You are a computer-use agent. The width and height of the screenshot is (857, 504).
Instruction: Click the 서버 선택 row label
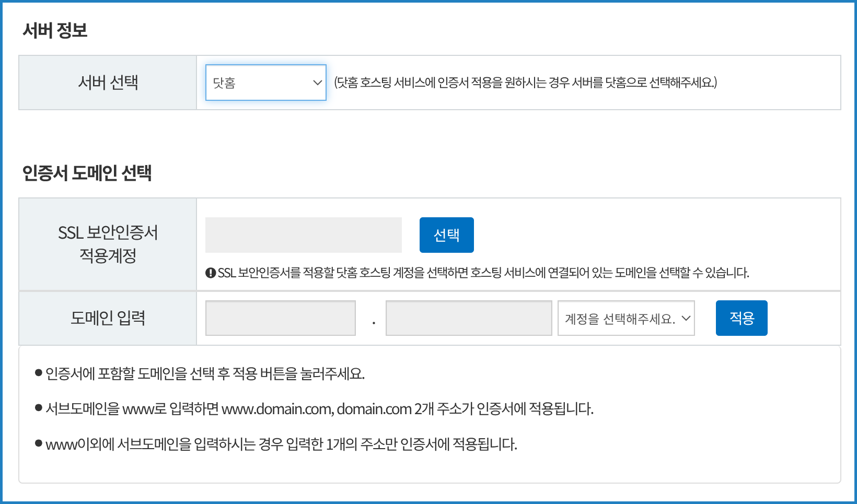108,83
